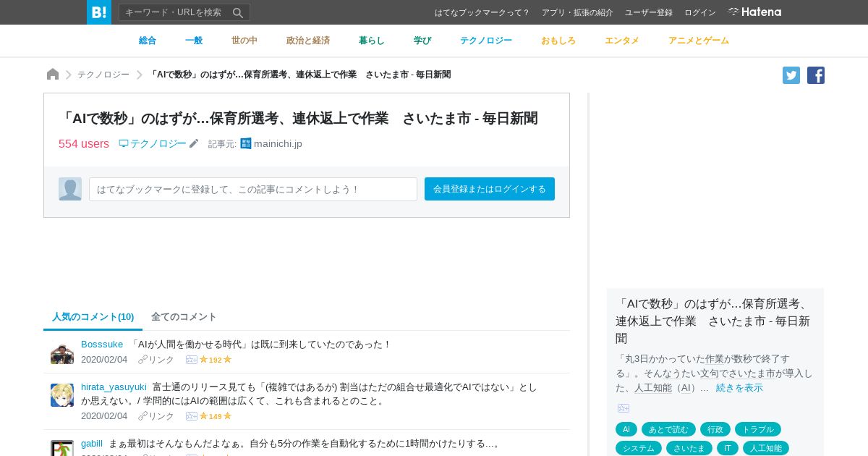This screenshot has width=868, height=456.
Task: Click ログイン link in header
Action: (x=700, y=12)
